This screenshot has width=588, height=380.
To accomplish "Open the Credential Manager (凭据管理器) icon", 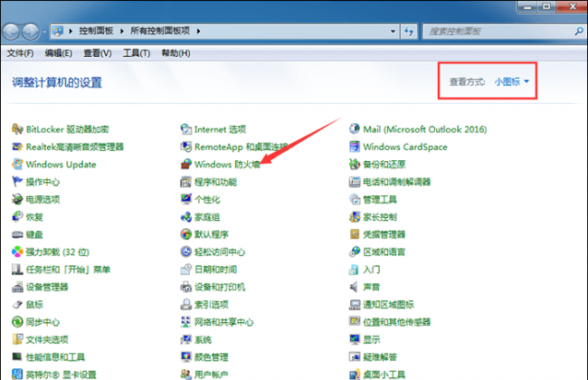I will click(x=355, y=234).
